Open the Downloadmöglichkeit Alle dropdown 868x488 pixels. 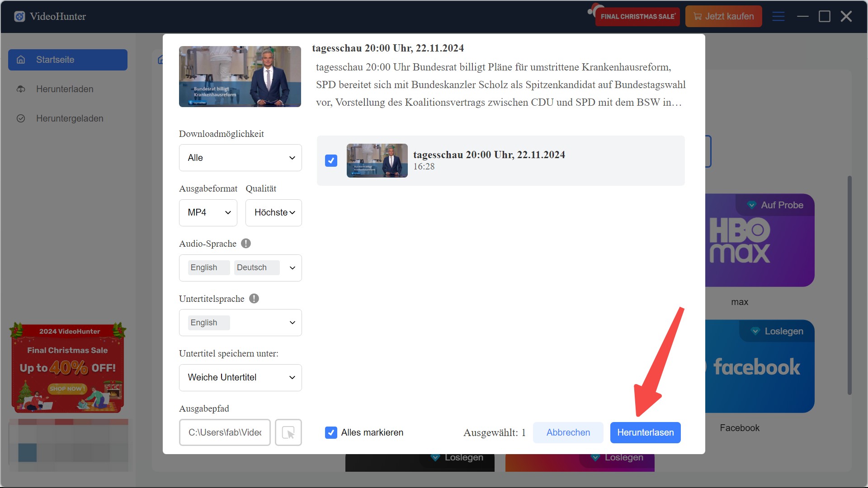pos(241,158)
